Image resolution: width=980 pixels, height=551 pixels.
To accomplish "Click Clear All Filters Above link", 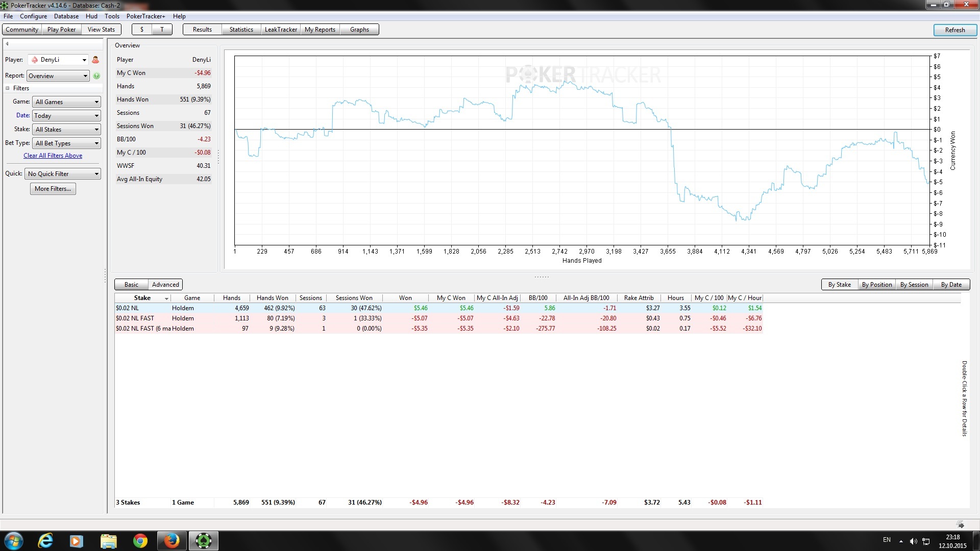I will click(x=53, y=156).
